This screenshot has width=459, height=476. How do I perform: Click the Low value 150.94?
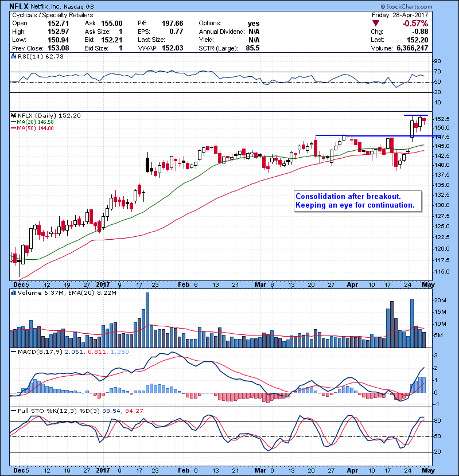59,40
